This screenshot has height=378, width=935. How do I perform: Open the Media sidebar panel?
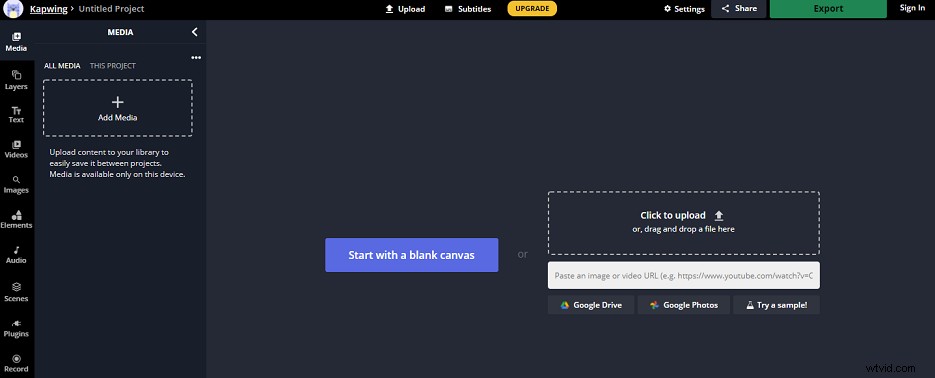coord(16,42)
